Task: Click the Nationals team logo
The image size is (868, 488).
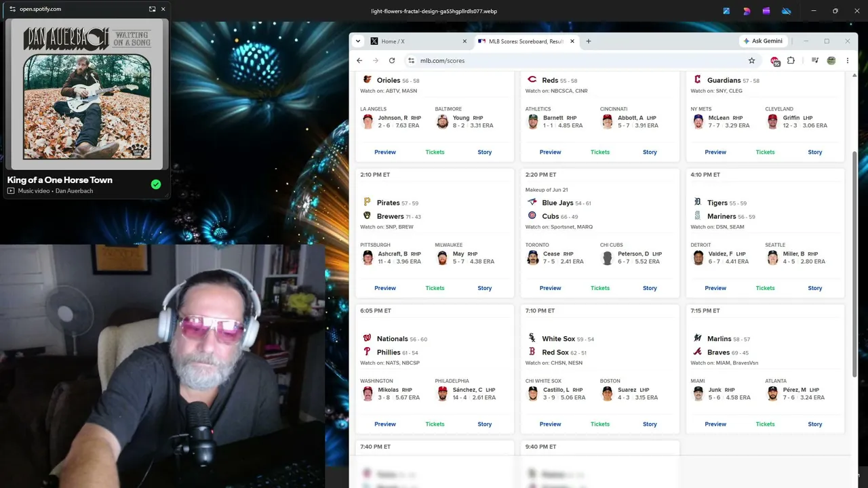Action: 368,339
